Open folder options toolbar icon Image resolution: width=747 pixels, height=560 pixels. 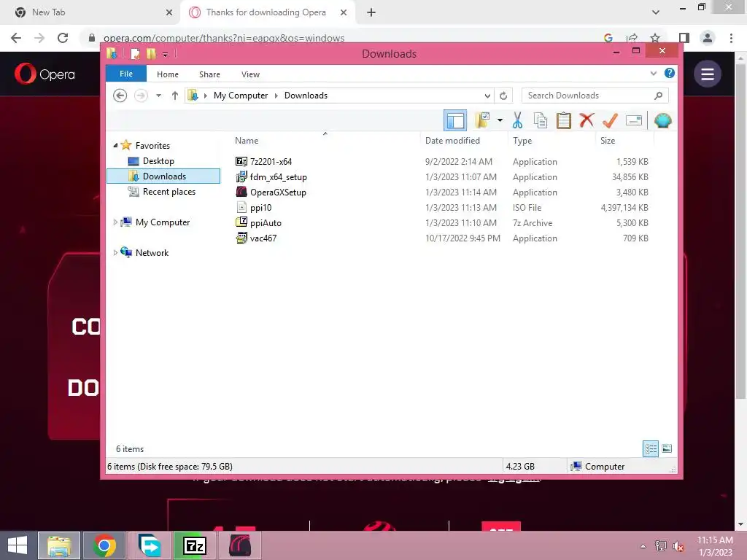[483, 120]
